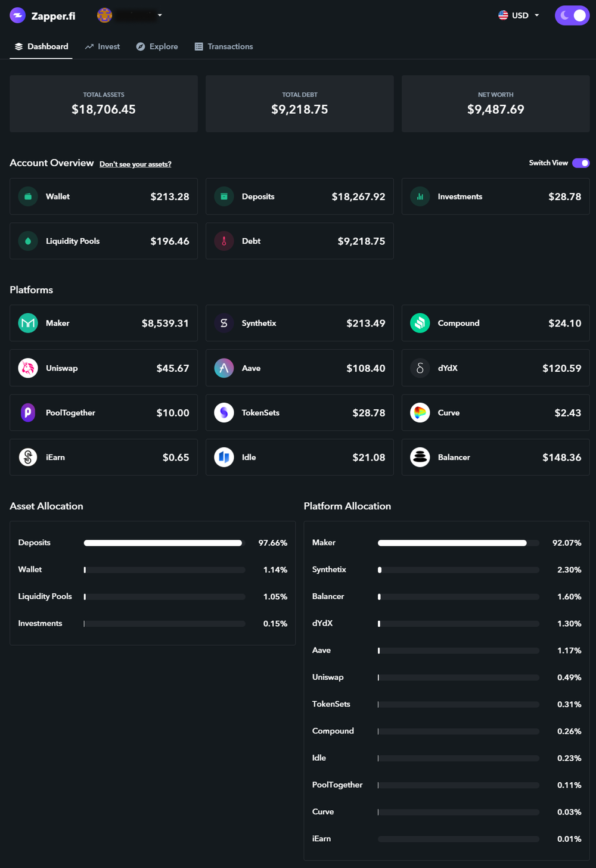This screenshot has height=868, width=596.
Task: Click the Total Debt summary card
Action: (300, 104)
